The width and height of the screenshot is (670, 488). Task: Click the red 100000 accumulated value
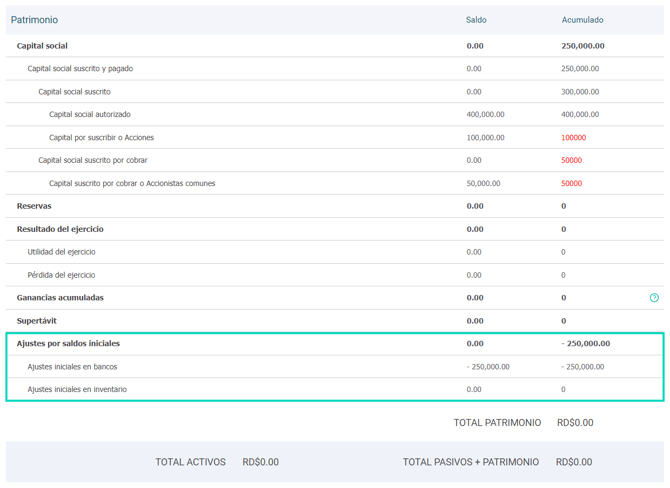[x=573, y=138]
